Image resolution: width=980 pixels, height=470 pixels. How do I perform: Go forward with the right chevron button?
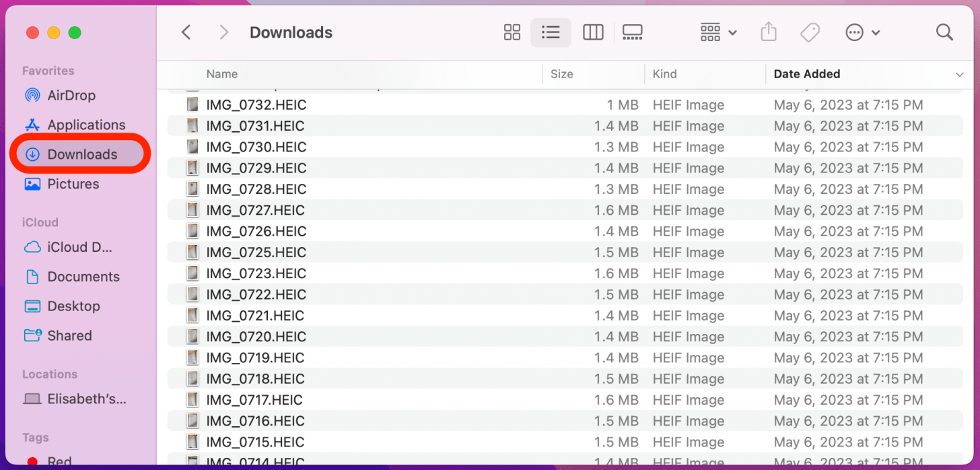(224, 32)
